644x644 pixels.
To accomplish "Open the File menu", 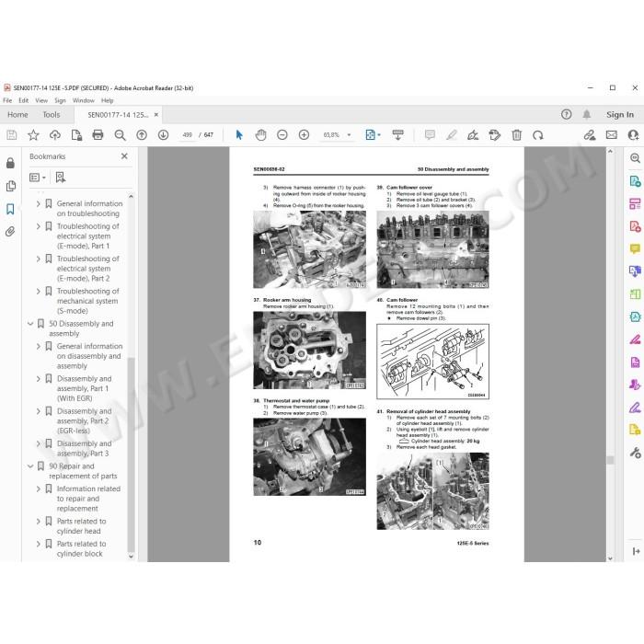I will click(x=7, y=100).
